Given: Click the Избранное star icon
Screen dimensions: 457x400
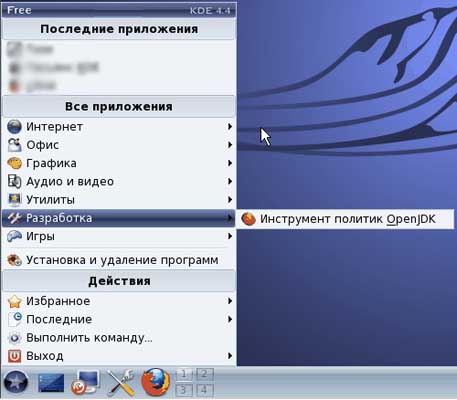Looking at the screenshot, I should coord(14,301).
